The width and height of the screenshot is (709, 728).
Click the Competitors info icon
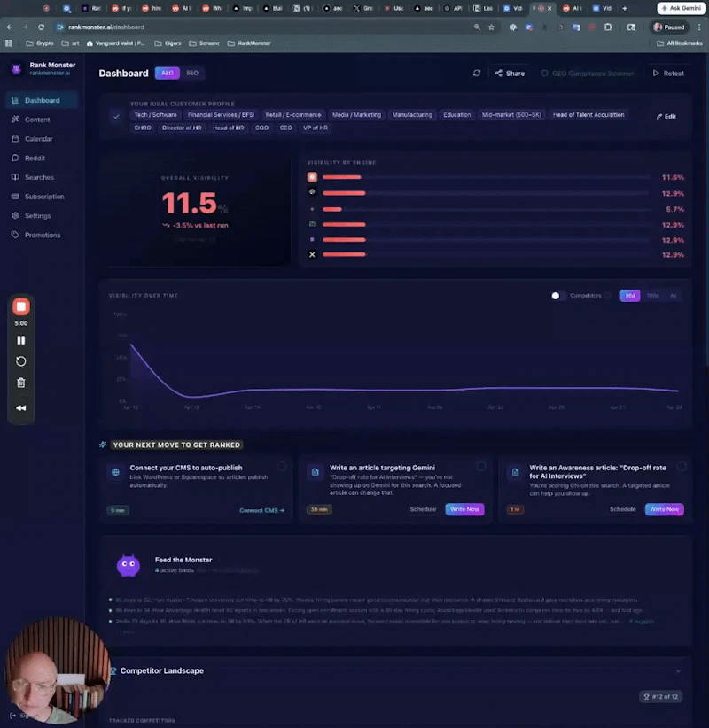pyautogui.click(x=608, y=296)
